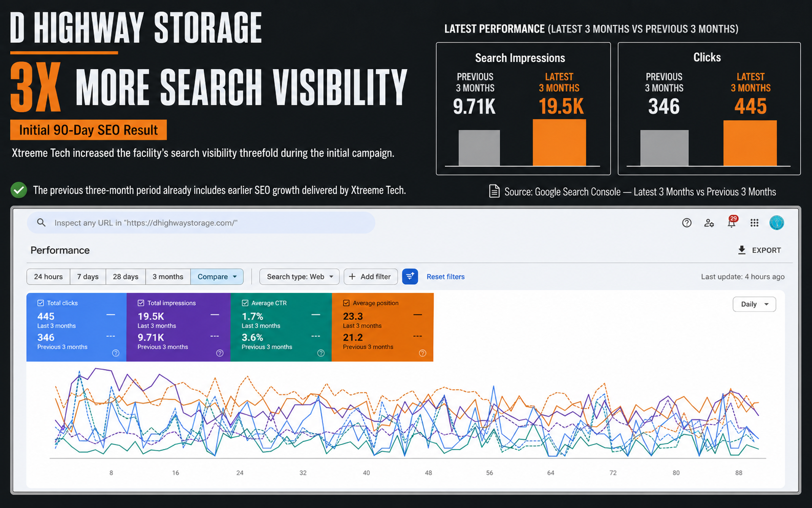Image resolution: width=812 pixels, height=508 pixels.
Task: Select the 3 months range tab
Action: tap(168, 277)
